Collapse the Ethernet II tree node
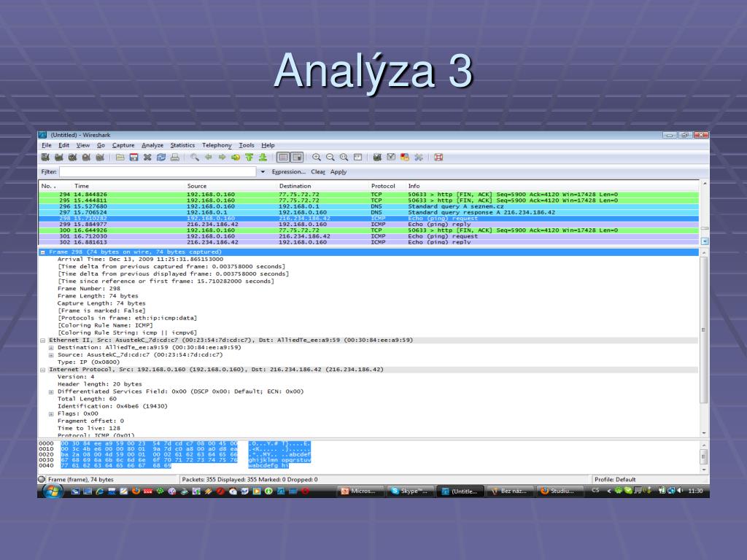The height and width of the screenshot is (560, 747). pos(42,341)
